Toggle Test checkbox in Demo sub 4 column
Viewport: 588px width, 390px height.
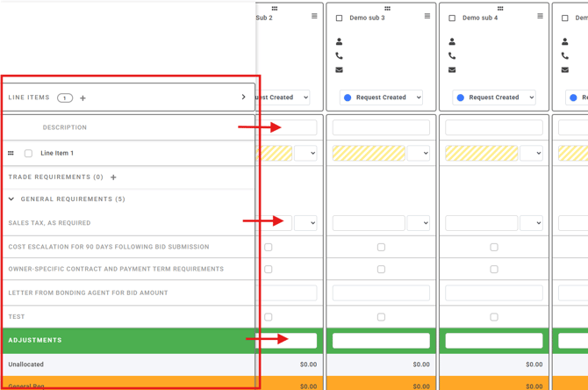click(x=494, y=317)
